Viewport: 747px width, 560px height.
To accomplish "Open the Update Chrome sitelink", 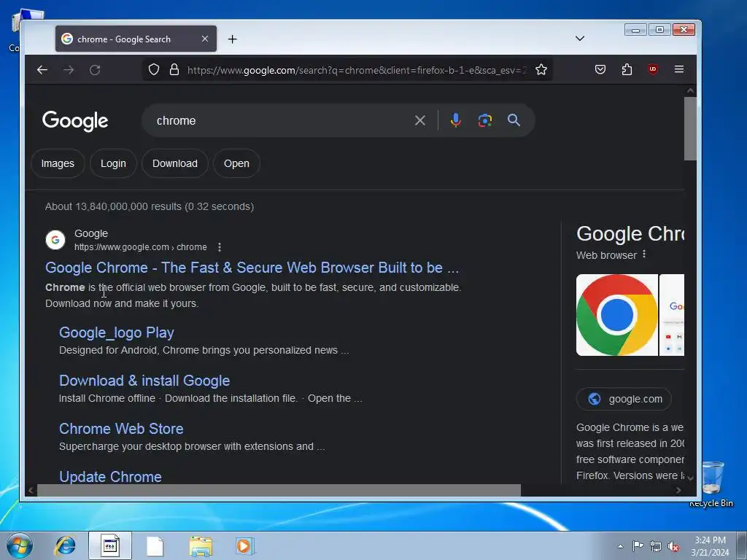I will (110, 477).
